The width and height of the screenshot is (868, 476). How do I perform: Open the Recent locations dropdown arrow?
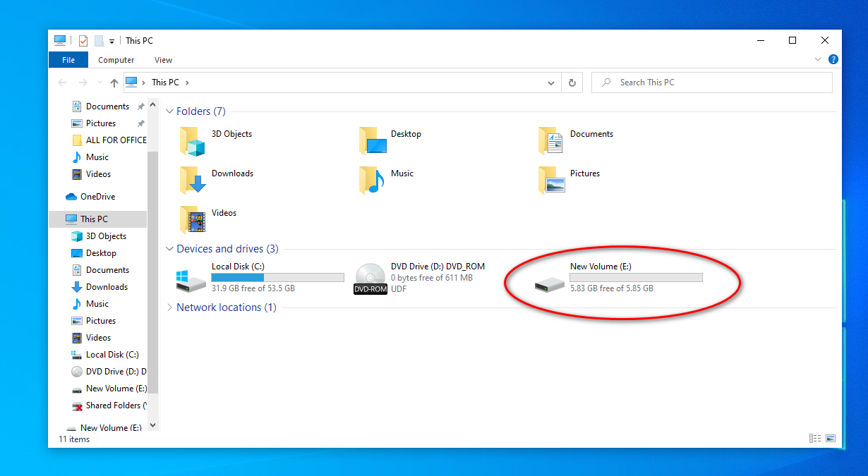coord(100,83)
